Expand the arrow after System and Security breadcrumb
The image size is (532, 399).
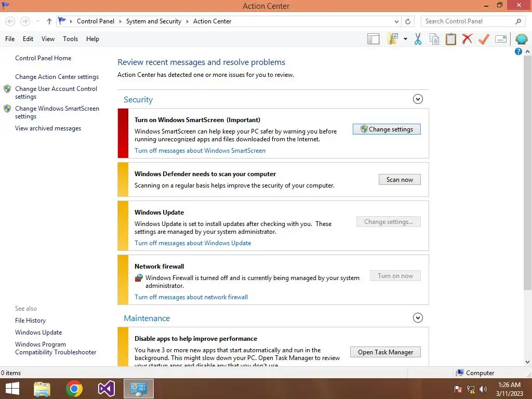[x=187, y=21]
